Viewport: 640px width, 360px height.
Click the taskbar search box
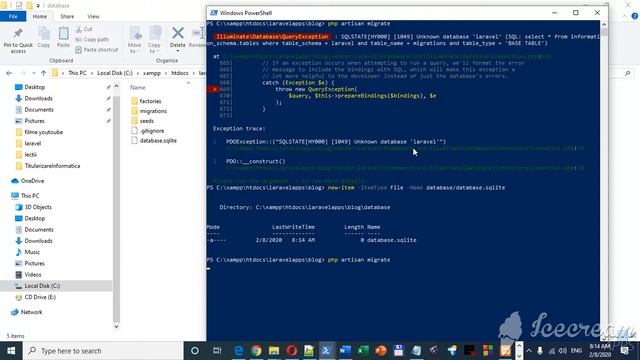[x=103, y=351]
